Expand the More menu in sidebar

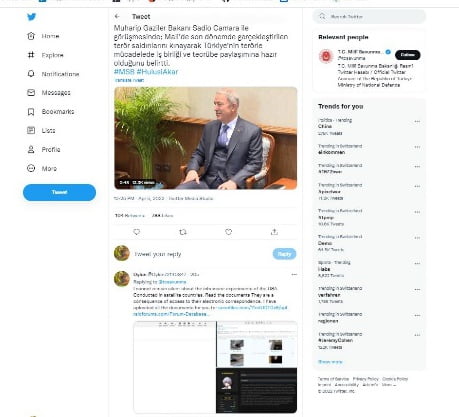click(42, 168)
